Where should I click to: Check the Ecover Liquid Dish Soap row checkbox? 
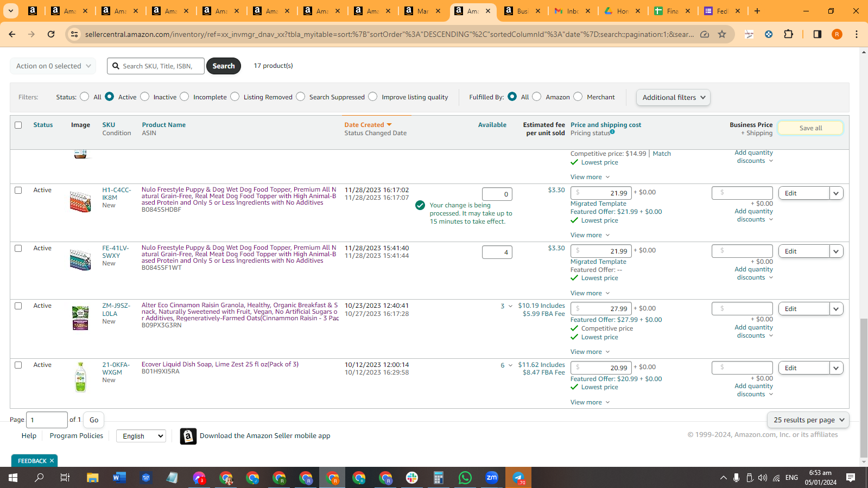18,365
